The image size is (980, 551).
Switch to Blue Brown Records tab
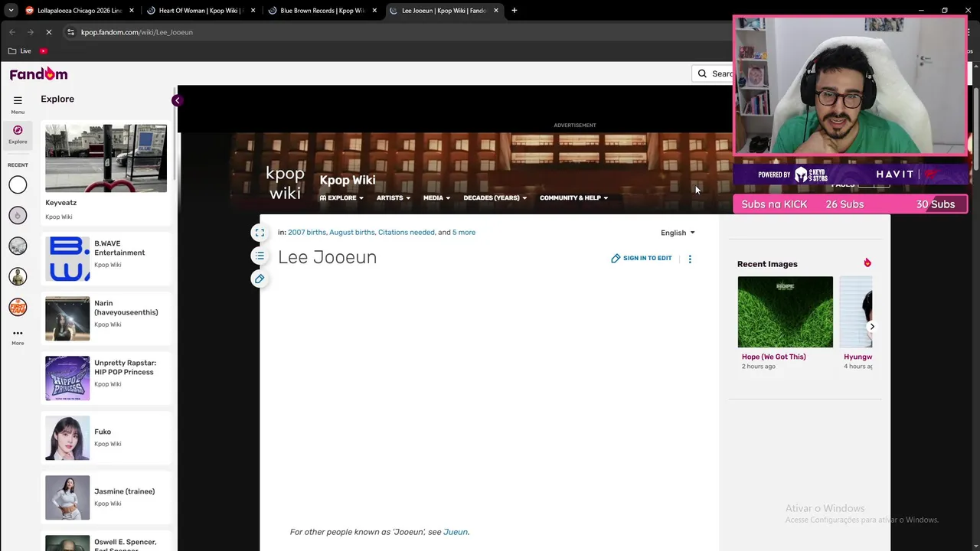(x=322, y=11)
